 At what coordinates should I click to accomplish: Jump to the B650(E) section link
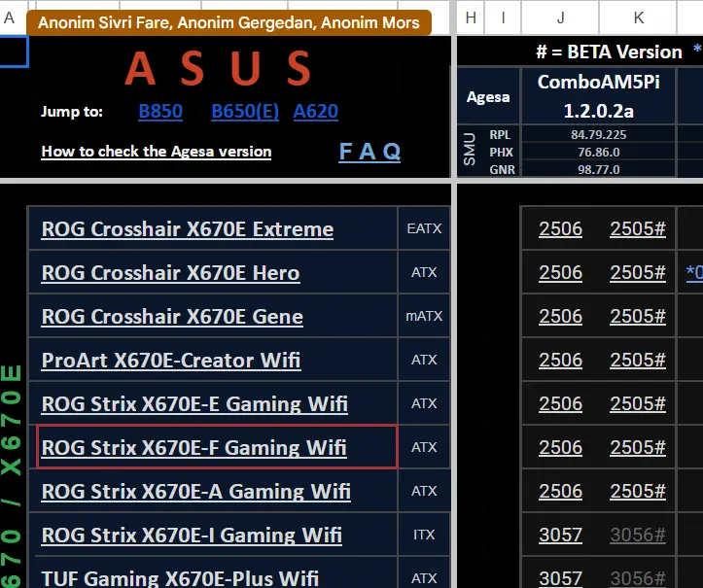click(x=245, y=111)
